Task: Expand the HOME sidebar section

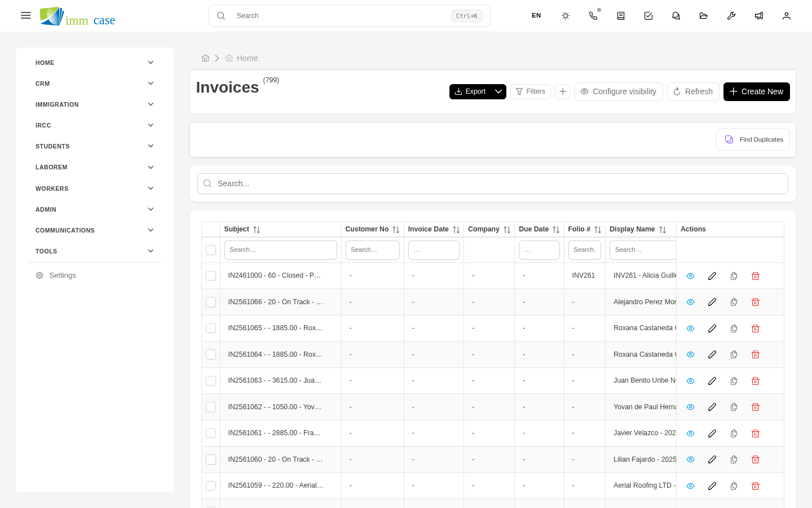Action: click(94, 63)
